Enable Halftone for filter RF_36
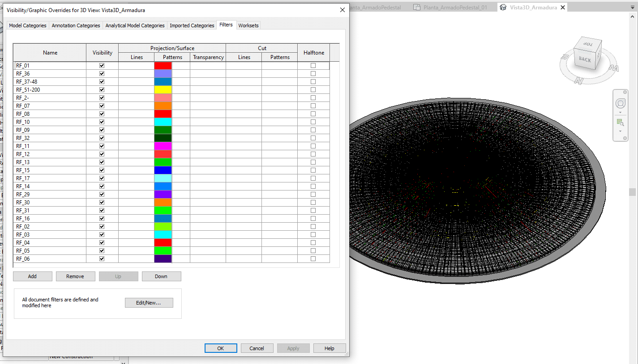 313,74
